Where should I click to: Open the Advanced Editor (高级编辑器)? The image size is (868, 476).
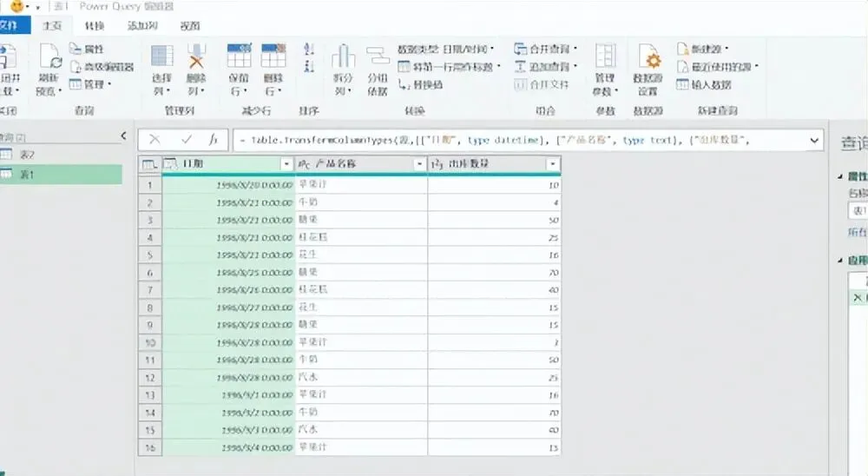[x=102, y=67]
